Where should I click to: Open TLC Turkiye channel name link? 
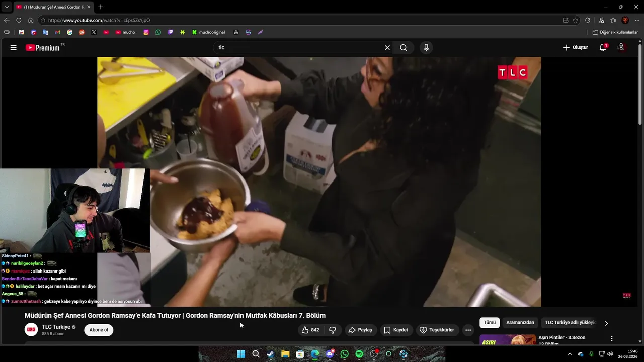point(56,327)
